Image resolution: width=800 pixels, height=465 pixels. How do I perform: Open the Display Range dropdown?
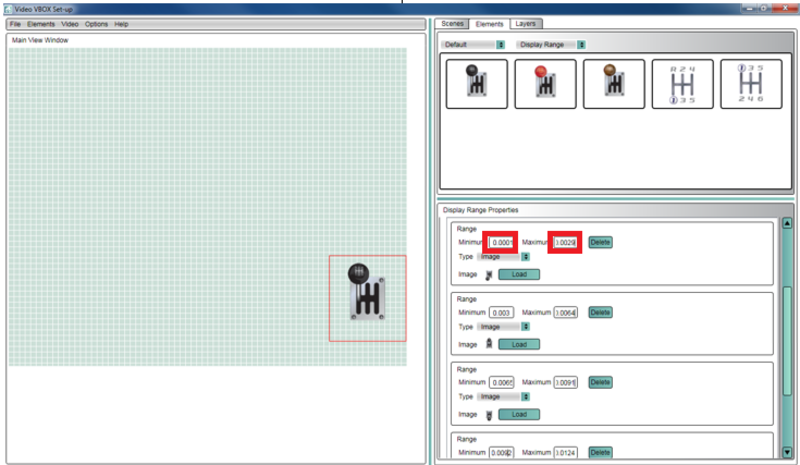click(551, 44)
